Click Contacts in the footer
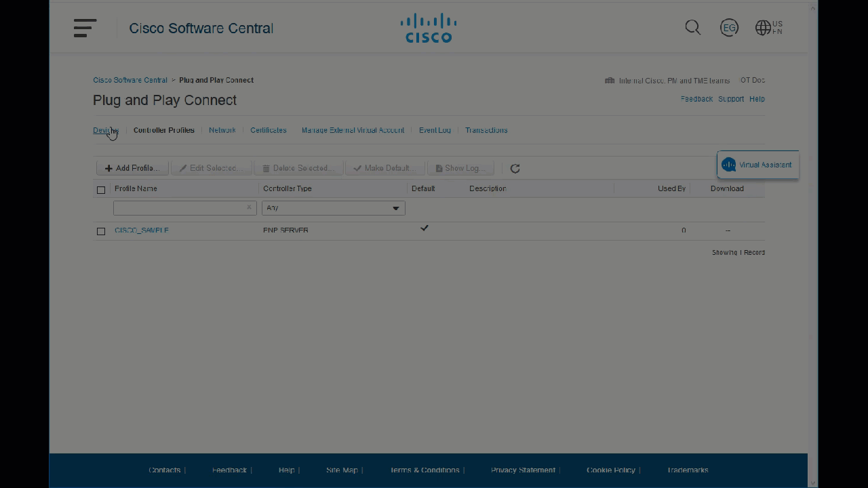The width and height of the screenshot is (868, 488). pos(164,470)
